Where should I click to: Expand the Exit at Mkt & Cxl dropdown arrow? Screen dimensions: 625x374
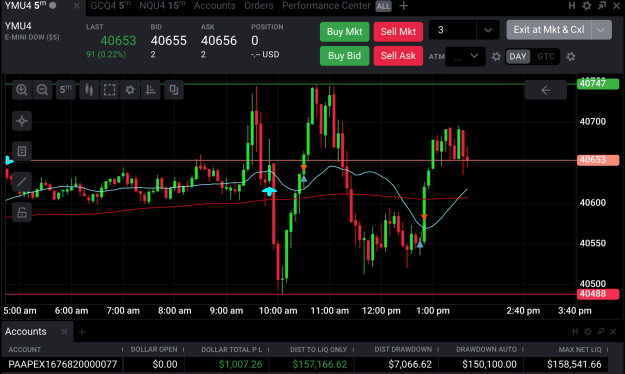(x=601, y=30)
